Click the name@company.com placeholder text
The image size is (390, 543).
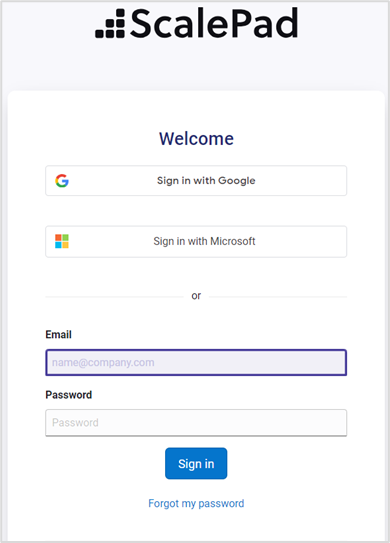[103, 363]
